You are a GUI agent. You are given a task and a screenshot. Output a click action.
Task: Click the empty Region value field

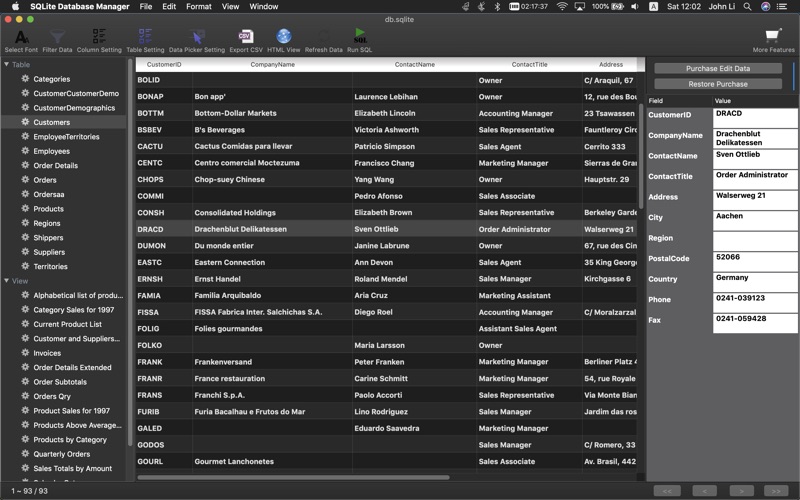755,241
